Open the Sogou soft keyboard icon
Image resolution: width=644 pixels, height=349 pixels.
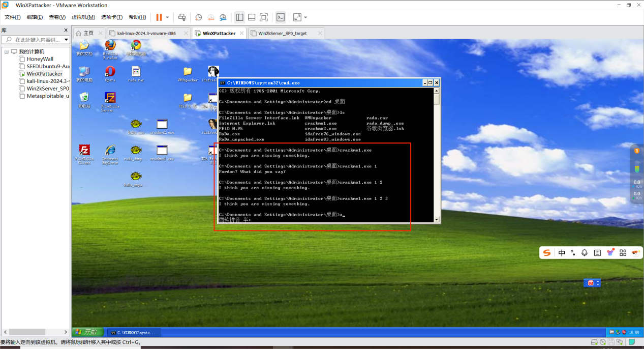pos(597,253)
